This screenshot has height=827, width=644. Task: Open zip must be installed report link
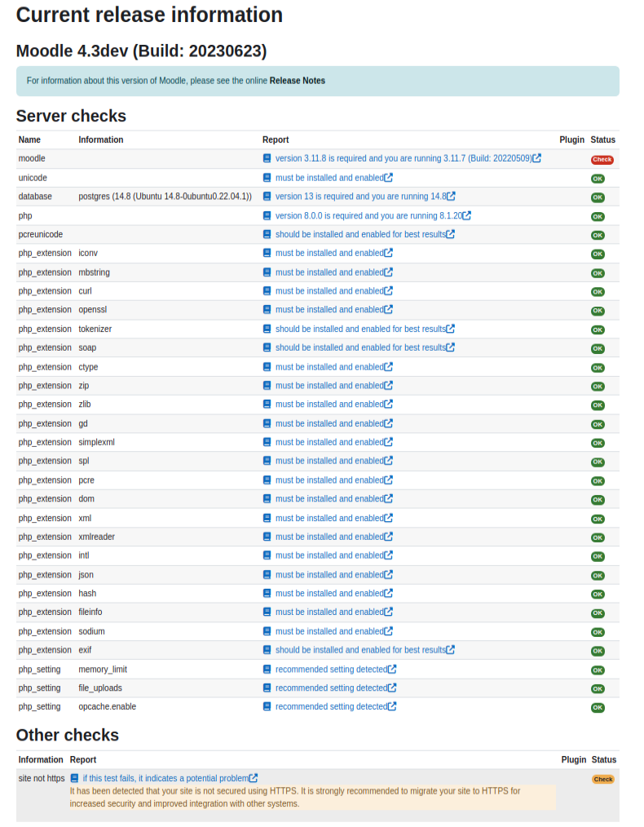point(329,386)
